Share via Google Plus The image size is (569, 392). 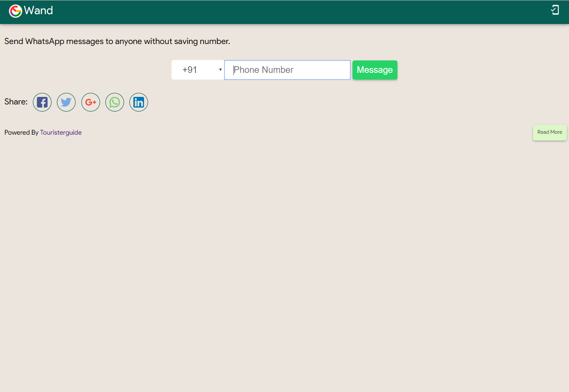click(x=91, y=102)
